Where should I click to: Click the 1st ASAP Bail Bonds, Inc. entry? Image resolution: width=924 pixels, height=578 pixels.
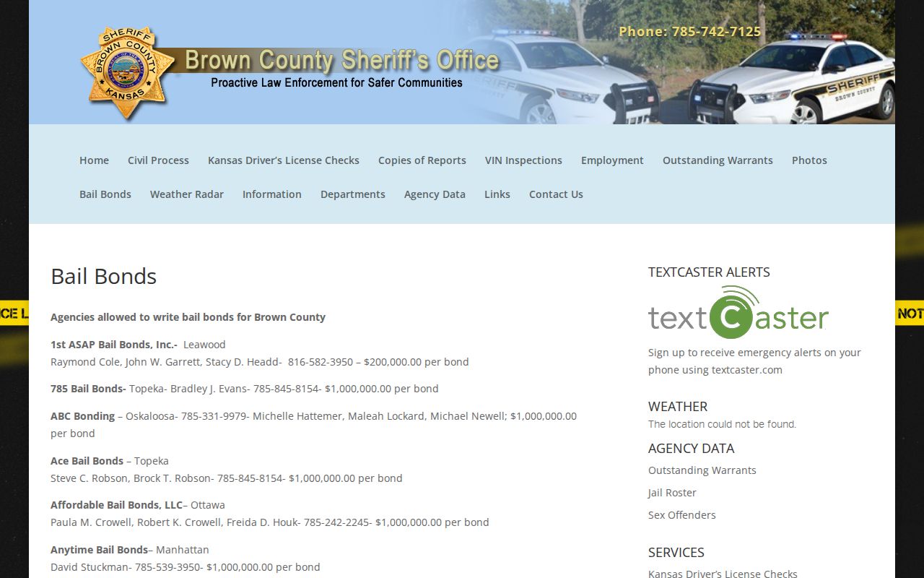(114, 345)
